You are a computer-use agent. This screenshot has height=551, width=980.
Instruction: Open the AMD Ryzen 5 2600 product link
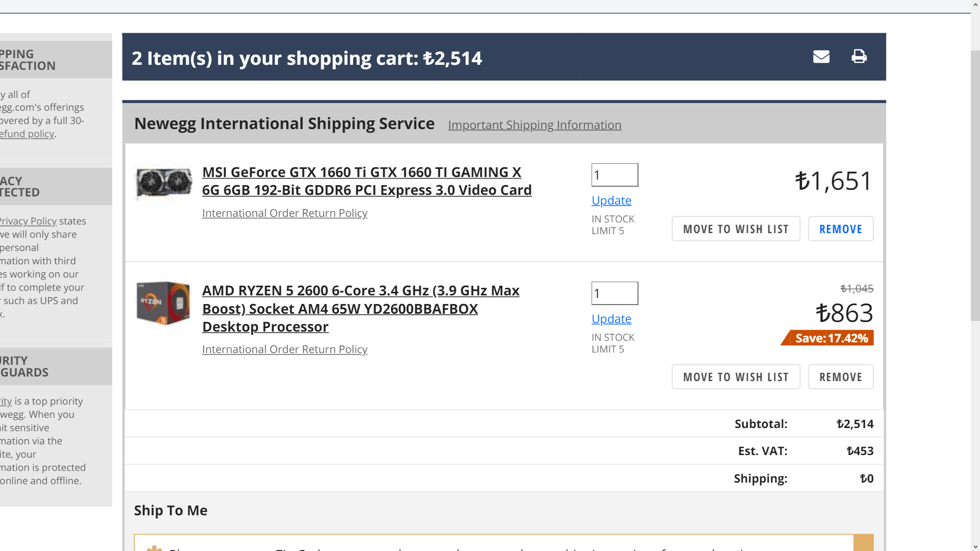pyautogui.click(x=360, y=309)
